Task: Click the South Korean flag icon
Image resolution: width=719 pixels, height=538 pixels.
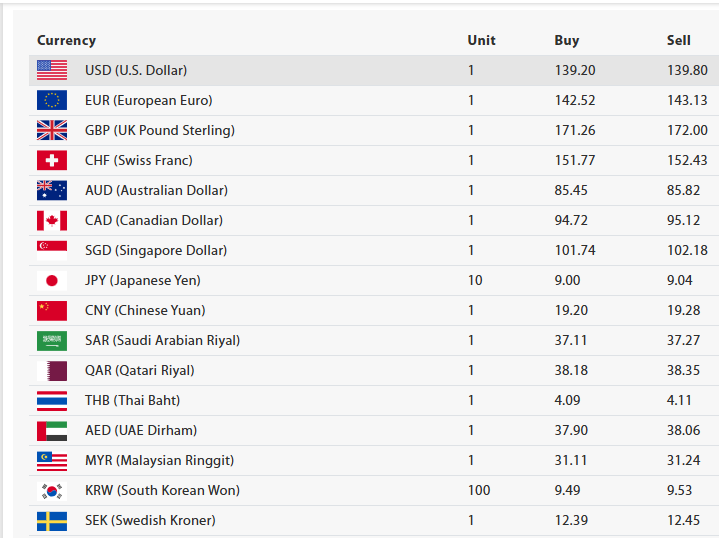Action: click(52, 490)
